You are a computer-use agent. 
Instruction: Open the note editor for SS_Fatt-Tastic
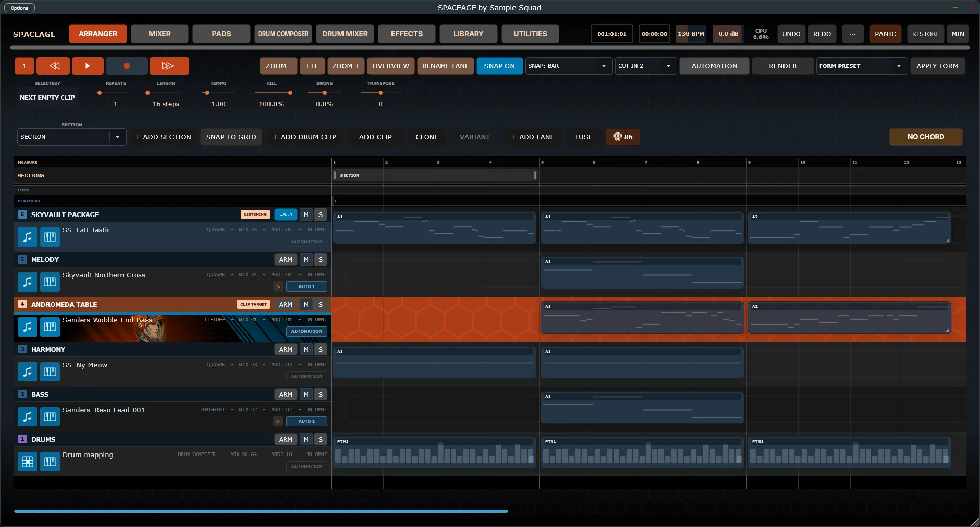click(x=28, y=237)
